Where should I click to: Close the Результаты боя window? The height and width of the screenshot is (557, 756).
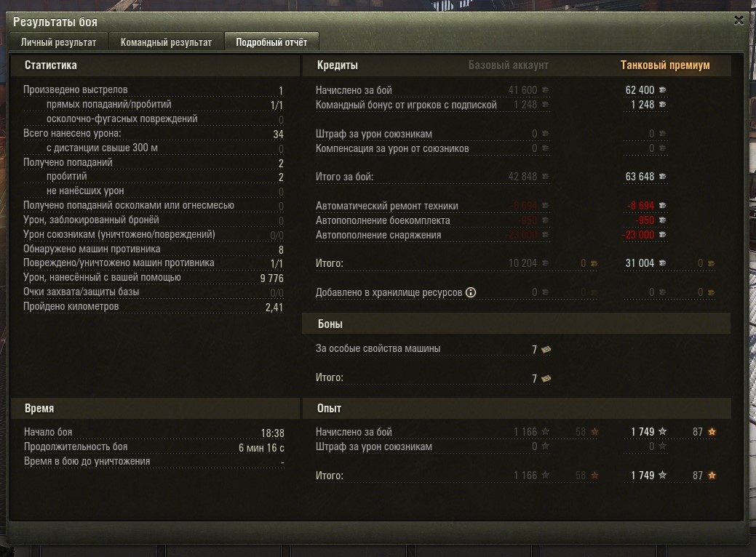tap(739, 20)
